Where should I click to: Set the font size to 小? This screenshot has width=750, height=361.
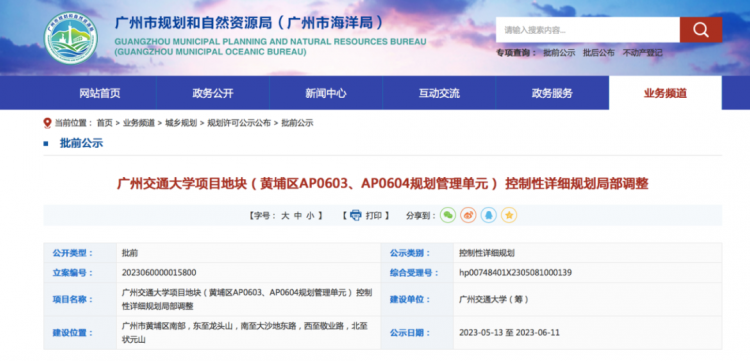point(310,216)
